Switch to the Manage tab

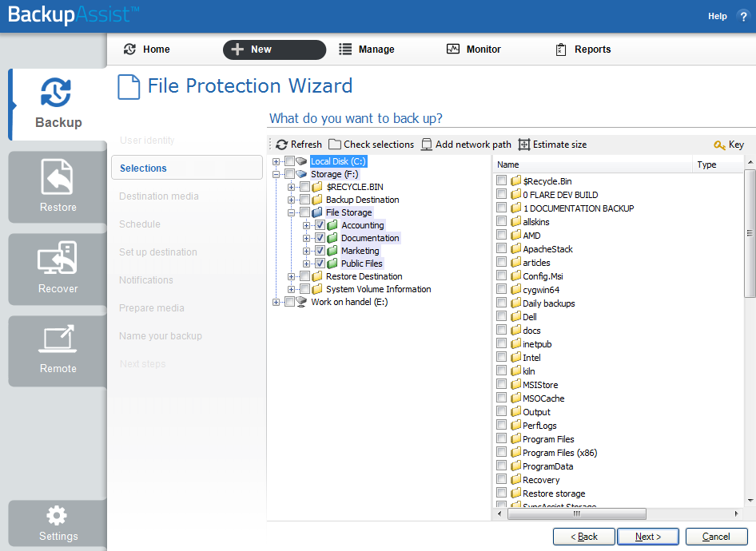367,50
